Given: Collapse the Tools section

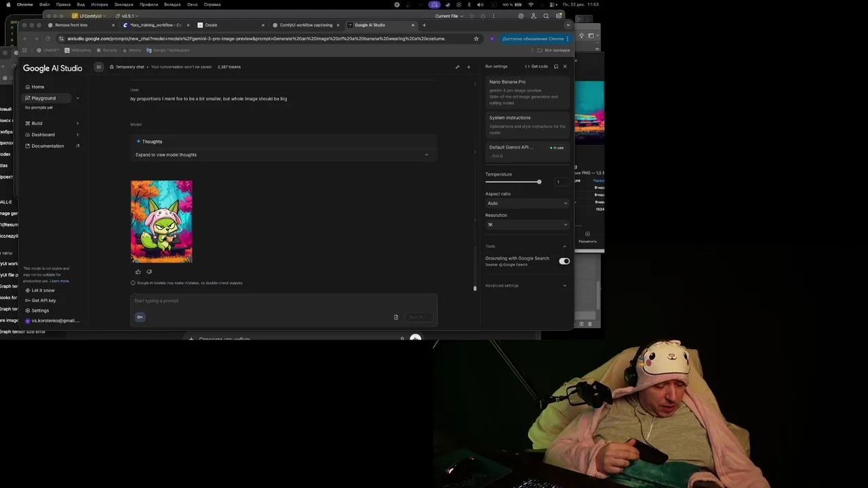Looking at the screenshot, I should click(564, 246).
